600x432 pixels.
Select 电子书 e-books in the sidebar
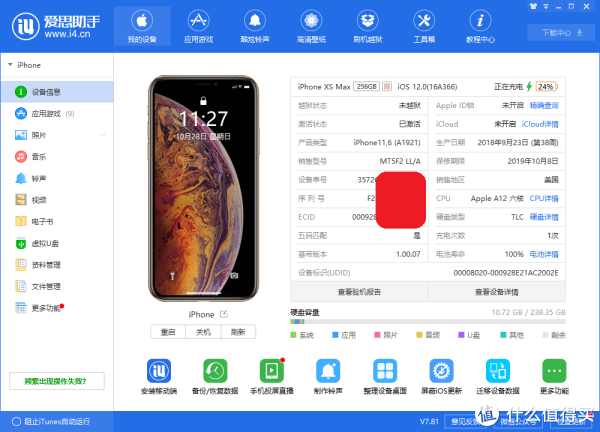coord(57,222)
